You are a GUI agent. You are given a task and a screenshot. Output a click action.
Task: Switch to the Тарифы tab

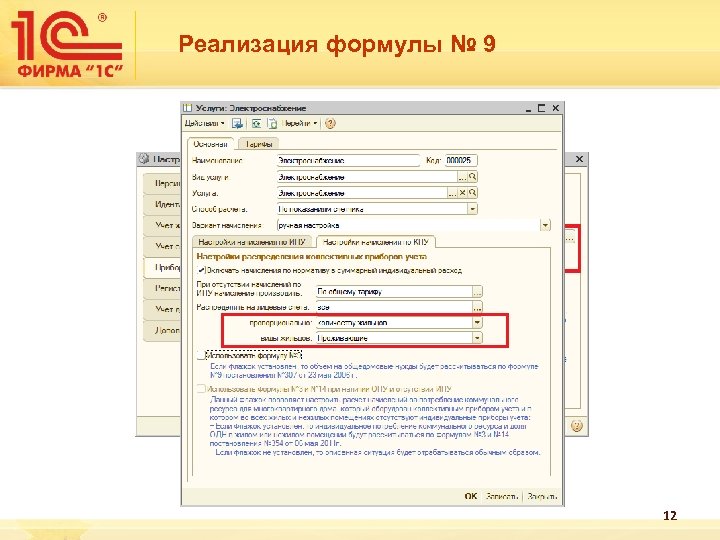(x=259, y=144)
